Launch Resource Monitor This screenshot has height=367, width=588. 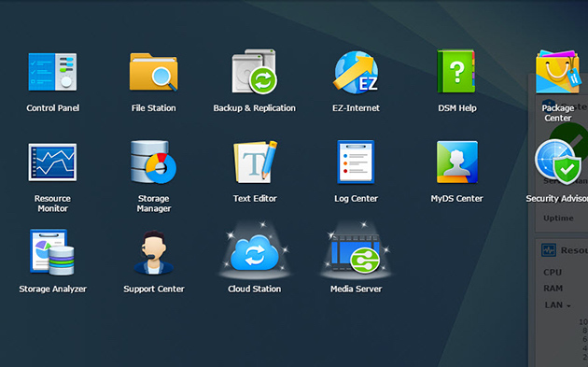[x=52, y=162]
